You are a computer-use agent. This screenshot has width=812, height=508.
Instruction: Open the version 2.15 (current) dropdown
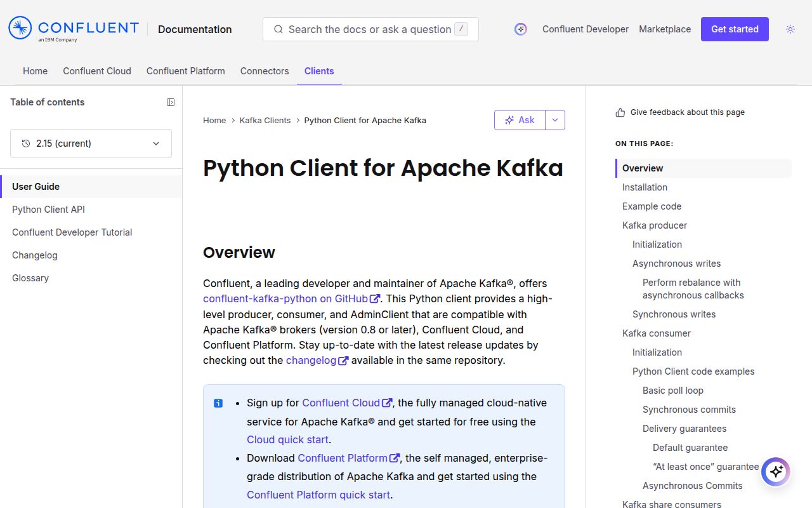pyautogui.click(x=91, y=144)
